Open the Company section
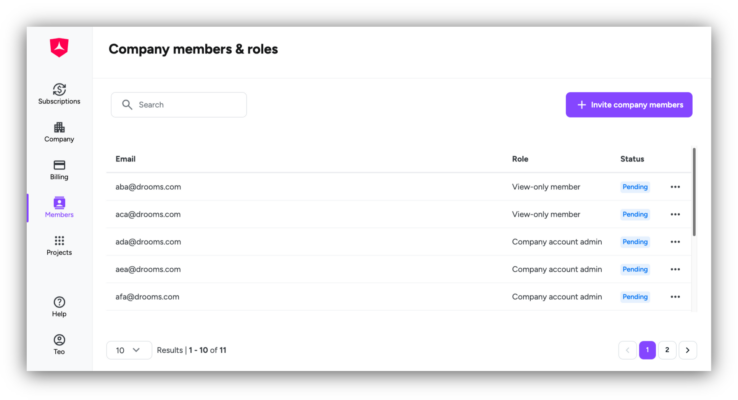Image resolution: width=738 pixels, height=400 pixels. pos(59,132)
